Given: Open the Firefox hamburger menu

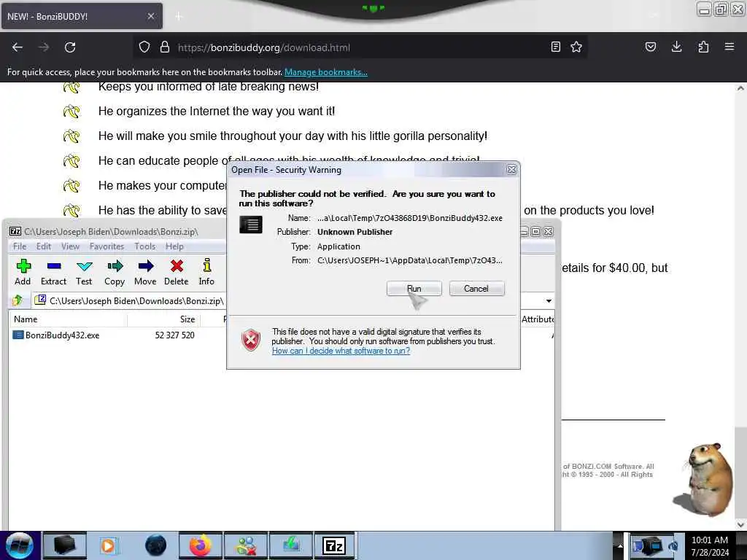Looking at the screenshot, I should point(729,47).
